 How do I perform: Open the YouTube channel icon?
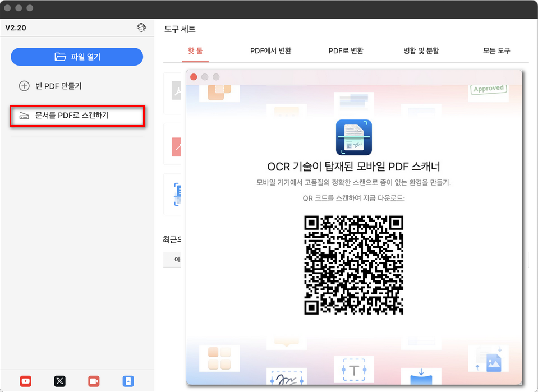pyautogui.click(x=25, y=381)
